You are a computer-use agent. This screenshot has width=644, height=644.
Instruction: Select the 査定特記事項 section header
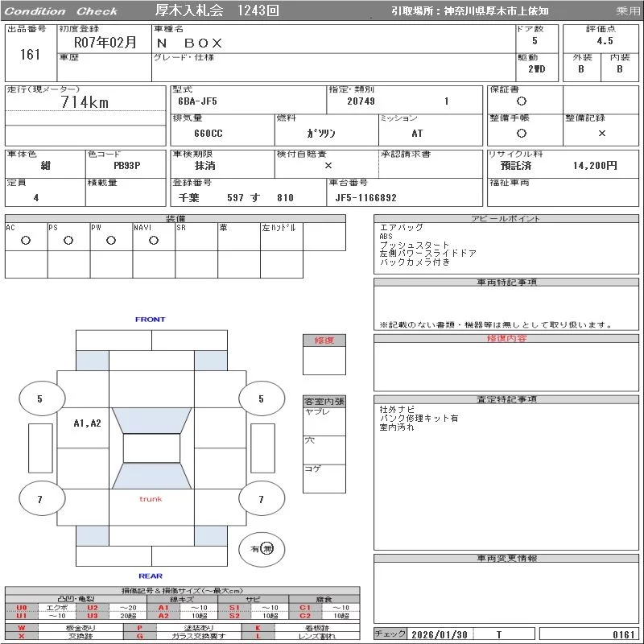click(x=506, y=399)
